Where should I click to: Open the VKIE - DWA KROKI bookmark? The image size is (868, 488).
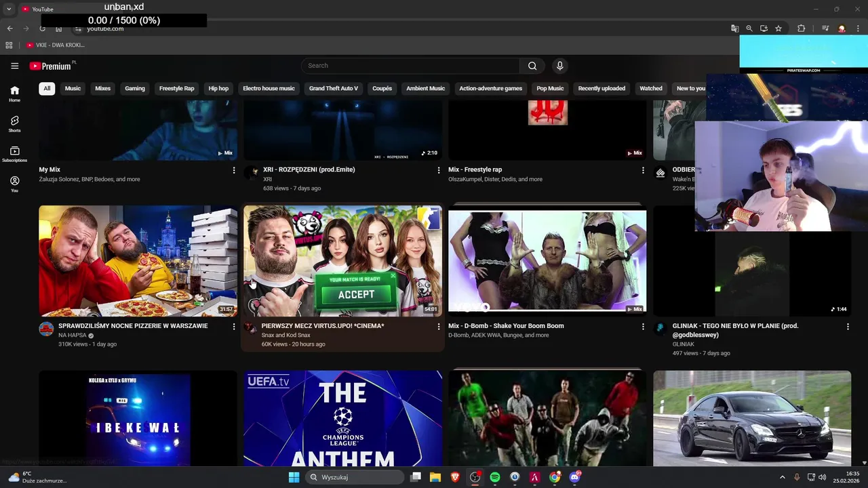(56, 45)
